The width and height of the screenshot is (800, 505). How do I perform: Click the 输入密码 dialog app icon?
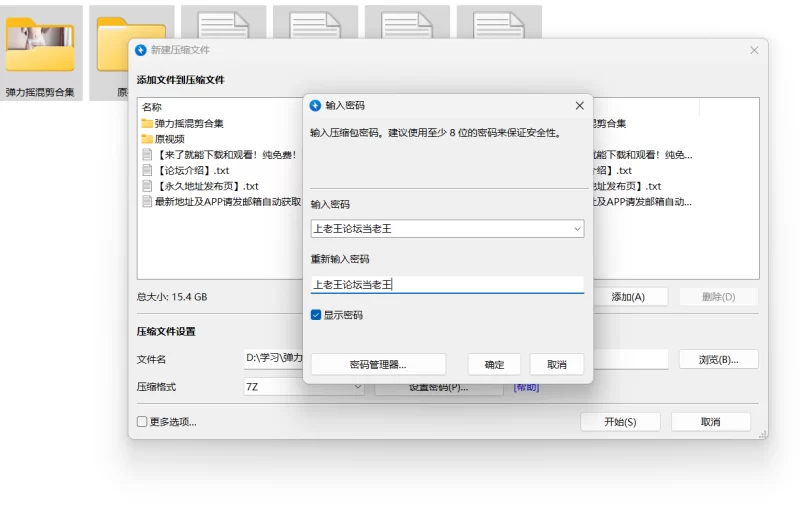click(315, 106)
